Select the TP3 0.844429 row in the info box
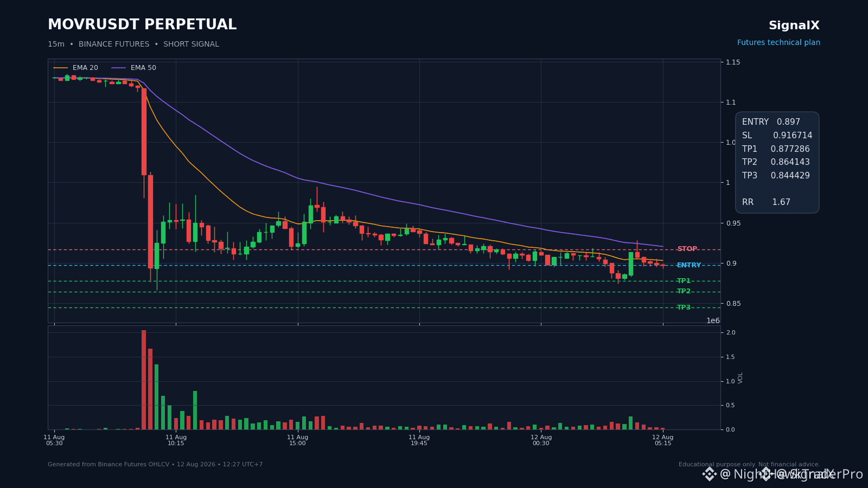The height and width of the screenshot is (488, 868). coord(776,176)
